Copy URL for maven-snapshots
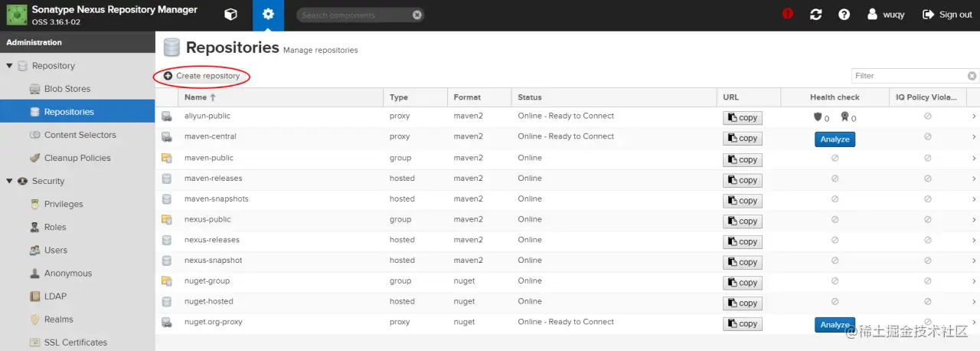The height and width of the screenshot is (351, 980). [743, 201]
